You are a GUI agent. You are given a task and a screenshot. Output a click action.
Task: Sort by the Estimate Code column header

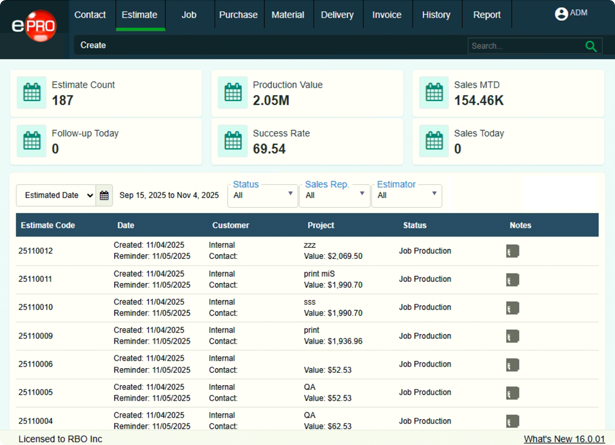[x=46, y=225]
